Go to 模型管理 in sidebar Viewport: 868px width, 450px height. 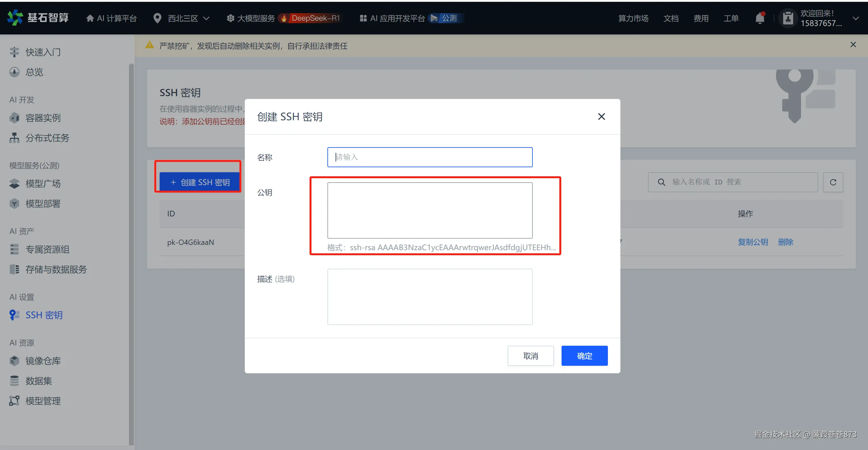[43, 401]
